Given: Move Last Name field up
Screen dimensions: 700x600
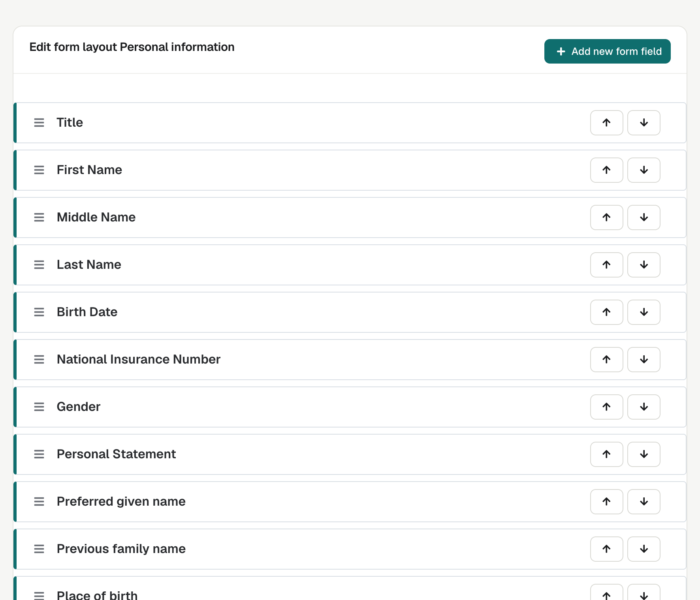Looking at the screenshot, I should (606, 265).
